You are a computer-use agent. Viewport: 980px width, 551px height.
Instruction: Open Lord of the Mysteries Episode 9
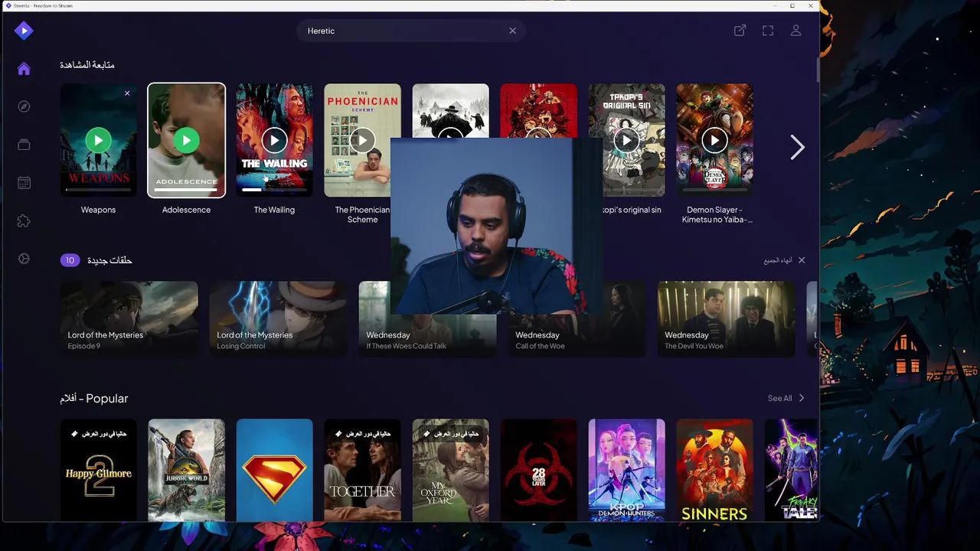(129, 318)
